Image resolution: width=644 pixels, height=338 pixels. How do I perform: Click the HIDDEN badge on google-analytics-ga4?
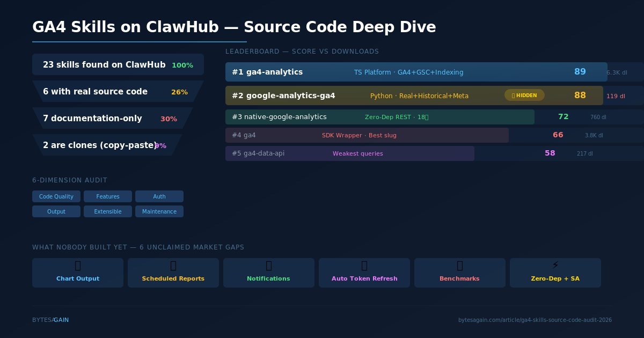[x=524, y=95]
